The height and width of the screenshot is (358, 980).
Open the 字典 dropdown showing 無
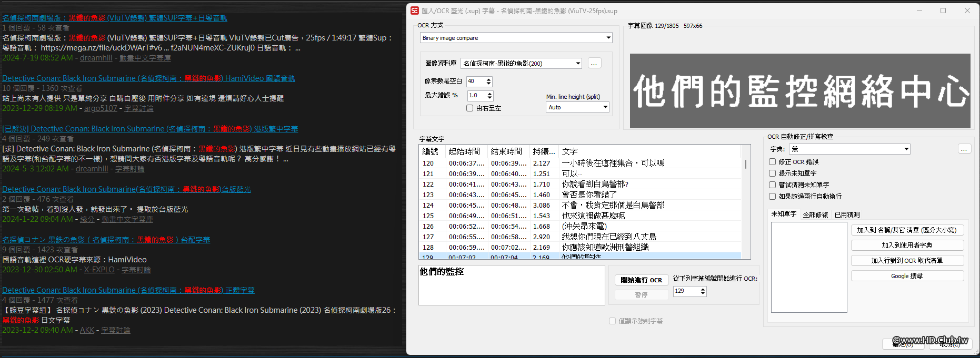[x=849, y=149]
